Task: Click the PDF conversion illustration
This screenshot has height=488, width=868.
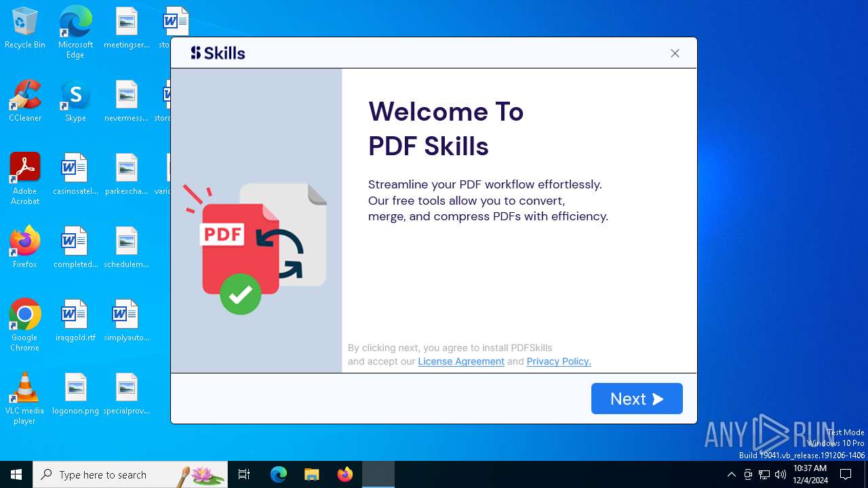Action: coord(256,248)
